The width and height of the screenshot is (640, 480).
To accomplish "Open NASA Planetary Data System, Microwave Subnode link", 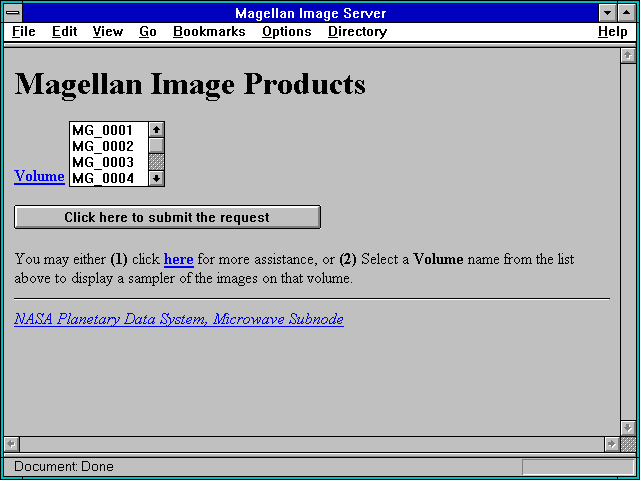I will (179, 319).
